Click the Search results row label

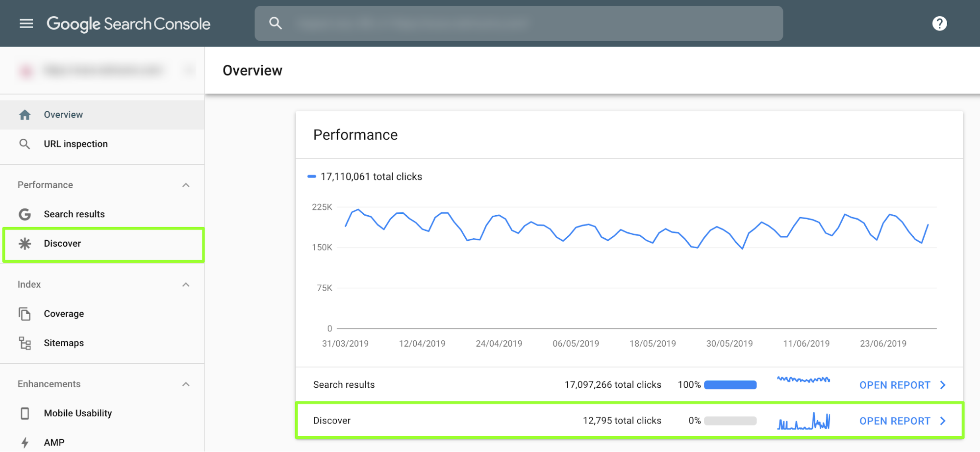click(x=344, y=385)
